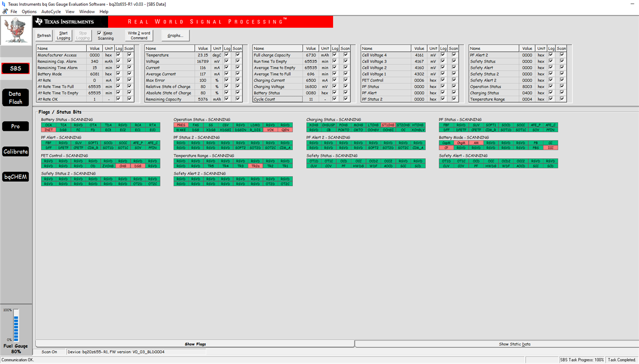
Task: Toggle the Keep Scanning checkbox
Action: tap(99, 33)
